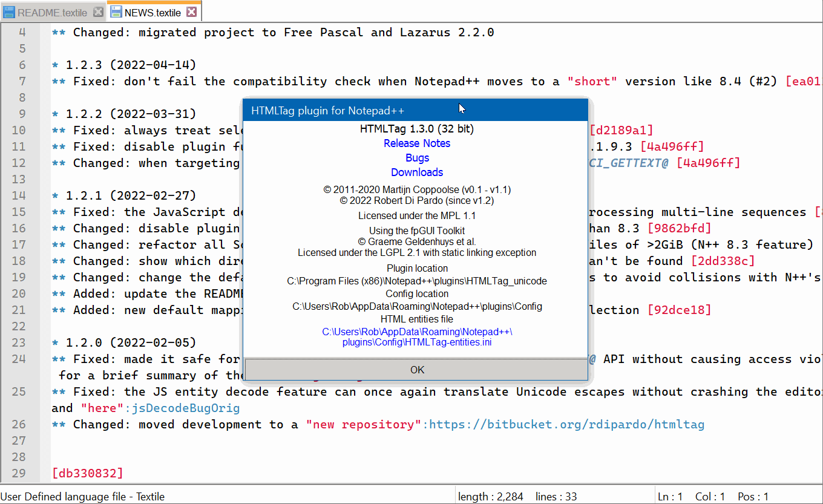Click the 1.2.2 (2022-03-31) heading line
Image resolution: width=823 pixels, height=504 pixels.
coord(124,114)
